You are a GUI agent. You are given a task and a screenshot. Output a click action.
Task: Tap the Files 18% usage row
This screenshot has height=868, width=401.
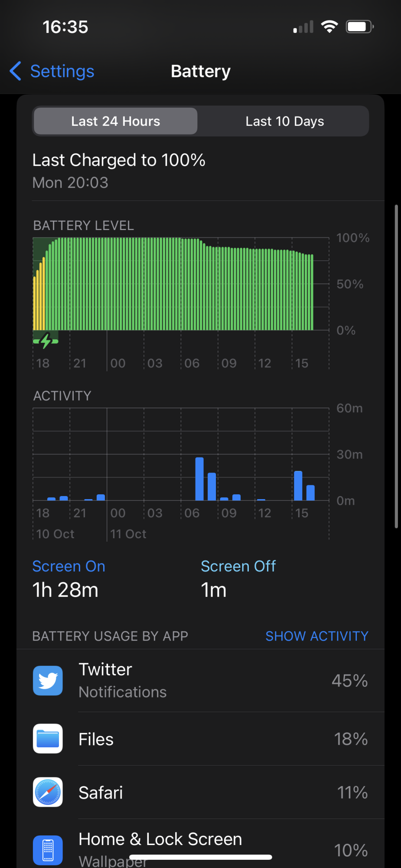pos(200,739)
